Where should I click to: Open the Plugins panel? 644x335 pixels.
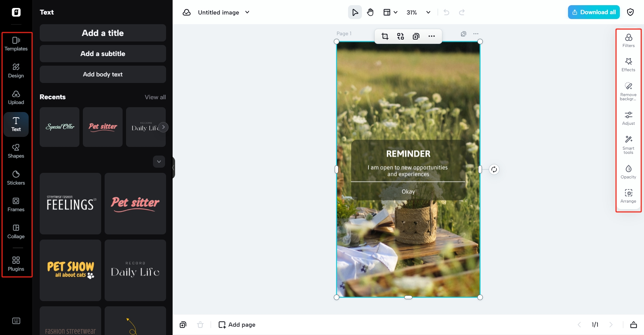point(16,264)
